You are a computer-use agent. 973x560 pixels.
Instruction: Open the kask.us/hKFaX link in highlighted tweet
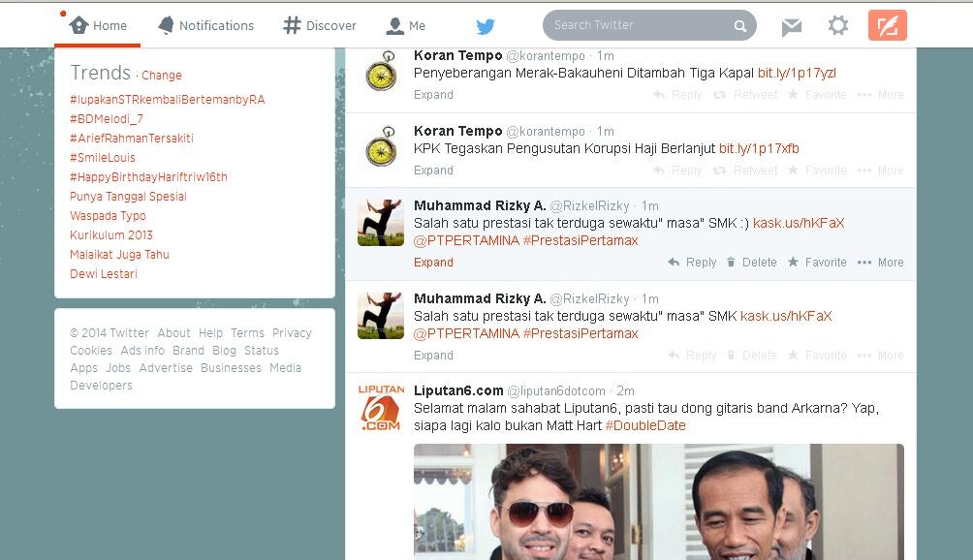pos(799,223)
